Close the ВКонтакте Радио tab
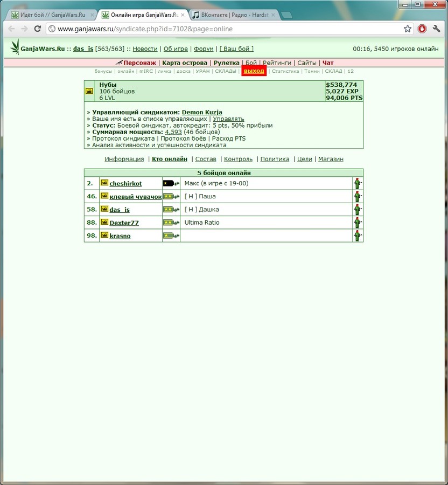The height and width of the screenshot is (485, 448). 273,15
